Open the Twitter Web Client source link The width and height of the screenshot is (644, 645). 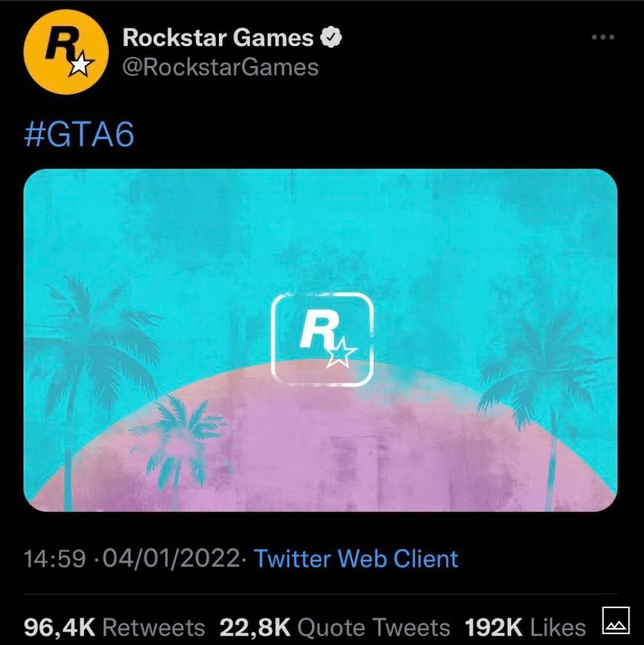tap(356, 559)
